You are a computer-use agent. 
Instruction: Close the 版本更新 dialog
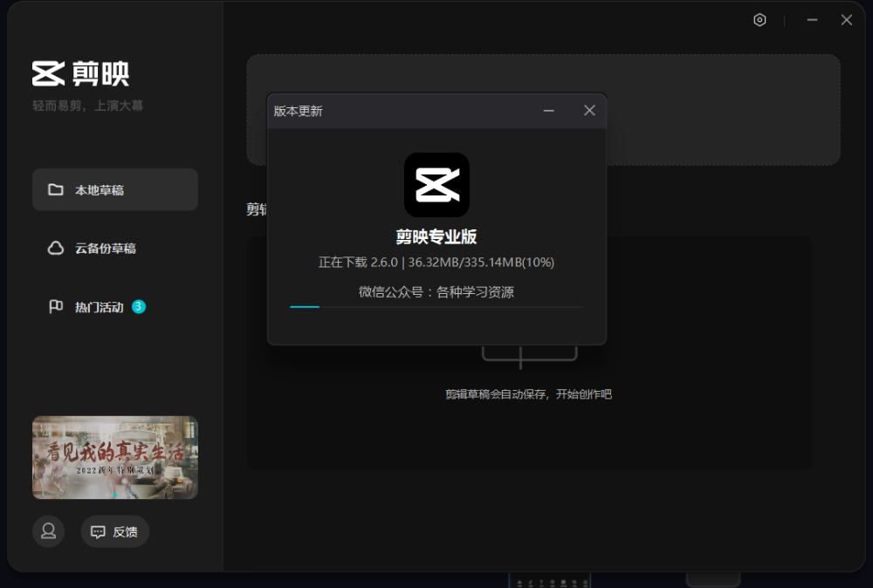coord(589,111)
